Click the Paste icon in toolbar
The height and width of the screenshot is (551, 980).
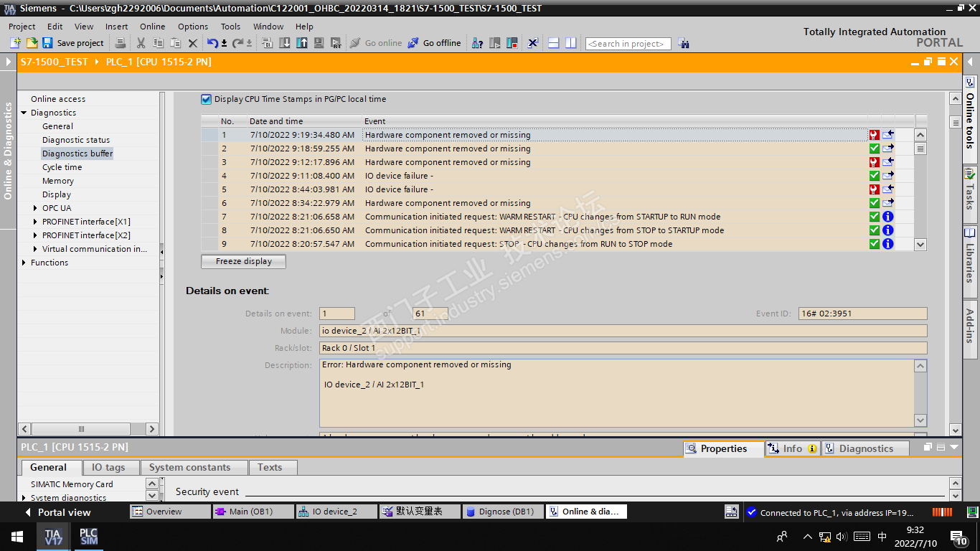[x=176, y=43]
